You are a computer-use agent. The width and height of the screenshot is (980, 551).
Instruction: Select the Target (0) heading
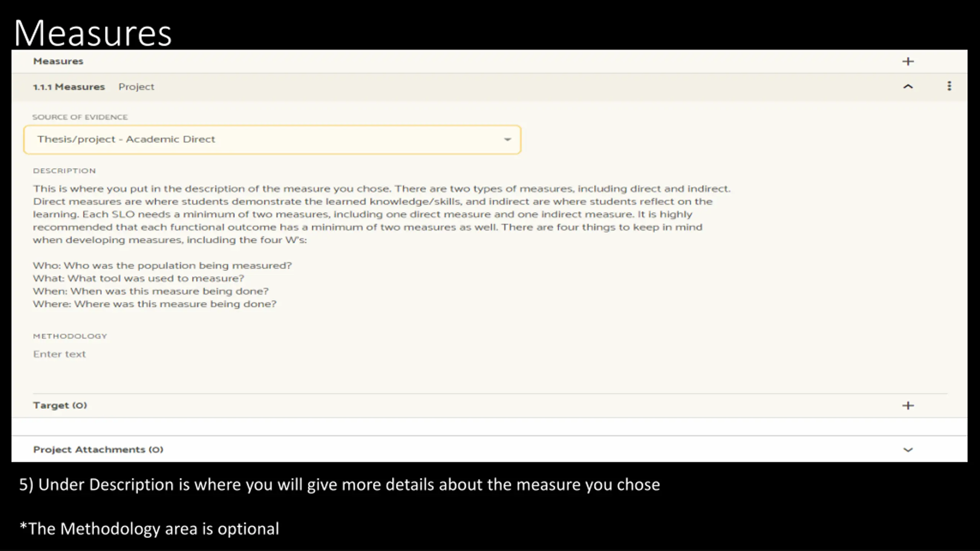60,405
